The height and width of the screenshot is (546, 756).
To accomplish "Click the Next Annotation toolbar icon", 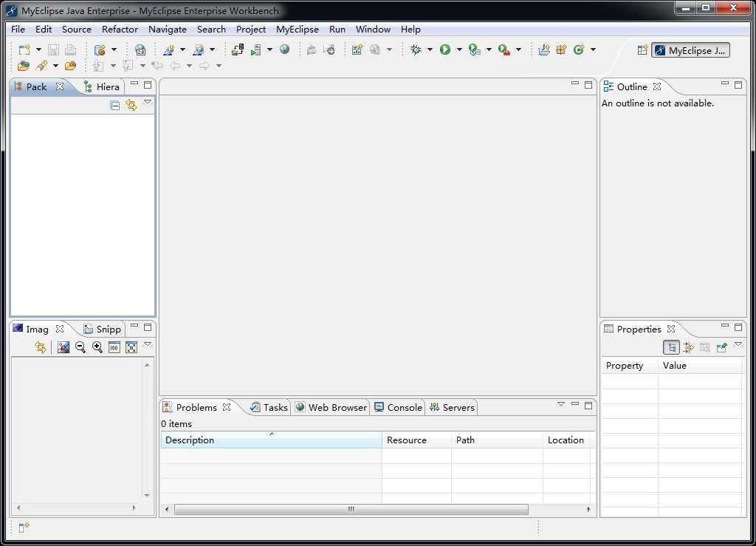I will coord(98,66).
